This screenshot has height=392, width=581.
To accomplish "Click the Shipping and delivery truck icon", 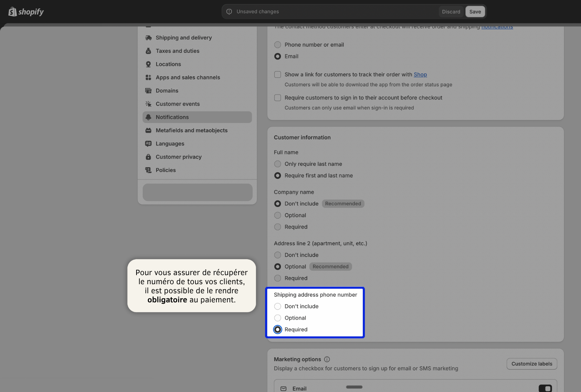I will pos(148,38).
